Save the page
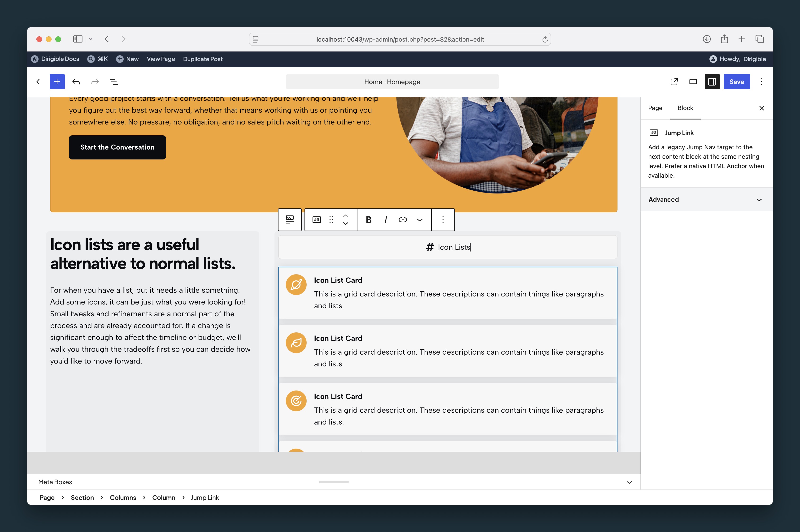This screenshot has width=800, height=532. 736,82
